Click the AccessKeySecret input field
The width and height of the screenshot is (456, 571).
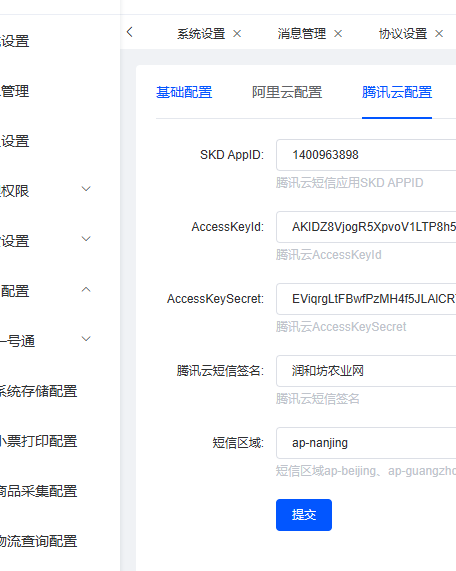point(366,299)
